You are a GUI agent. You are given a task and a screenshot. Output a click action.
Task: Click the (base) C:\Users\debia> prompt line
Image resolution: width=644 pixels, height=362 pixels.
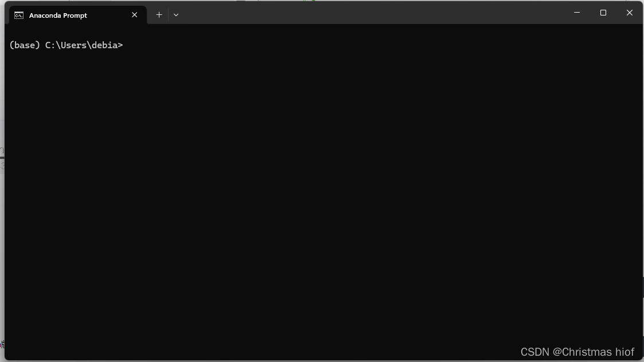click(66, 45)
